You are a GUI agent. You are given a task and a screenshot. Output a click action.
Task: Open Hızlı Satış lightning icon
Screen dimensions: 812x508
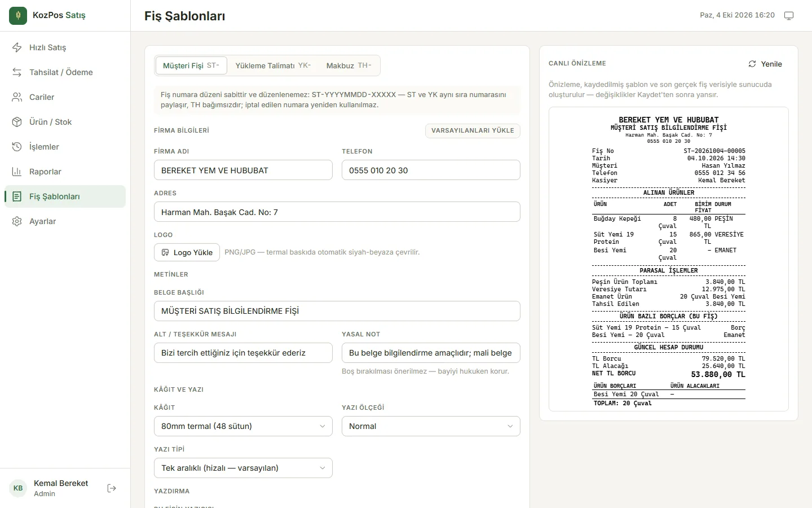[x=17, y=47]
